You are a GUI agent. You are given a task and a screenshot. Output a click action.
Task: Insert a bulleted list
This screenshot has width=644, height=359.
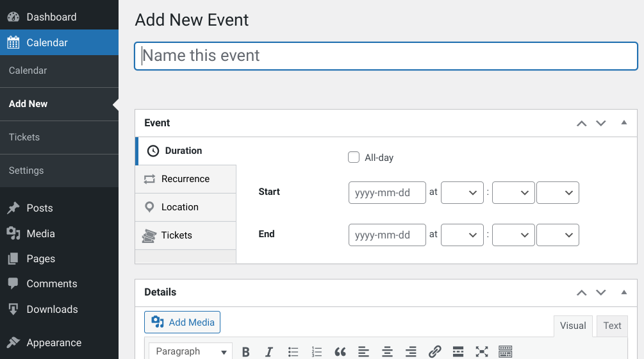(x=293, y=351)
